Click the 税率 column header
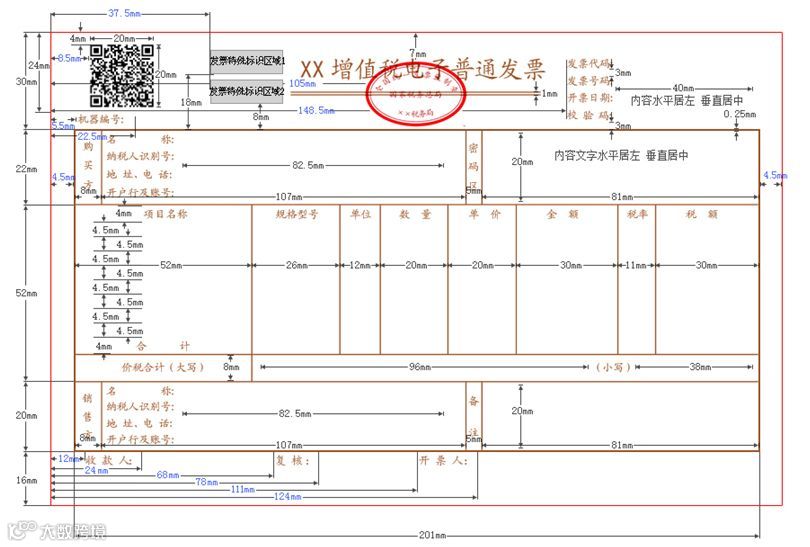Viewport: 810px width, 547px height. tap(637, 214)
